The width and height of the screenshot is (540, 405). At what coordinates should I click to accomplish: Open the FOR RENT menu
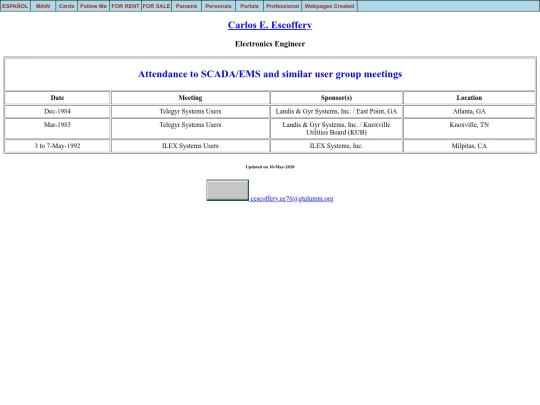coord(125,6)
